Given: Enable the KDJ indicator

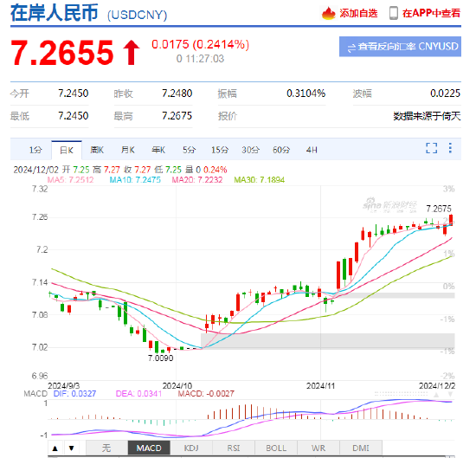Looking at the screenshot, I should point(191,448).
